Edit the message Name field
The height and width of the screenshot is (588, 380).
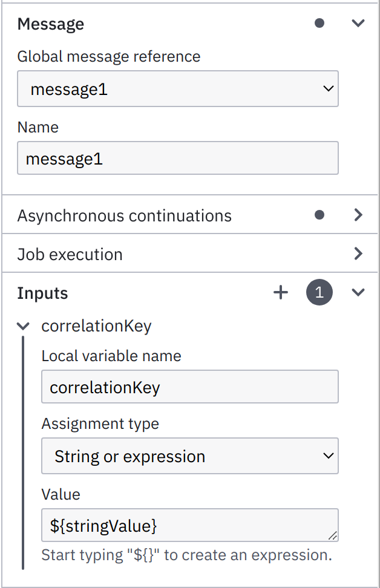pyautogui.click(x=178, y=158)
